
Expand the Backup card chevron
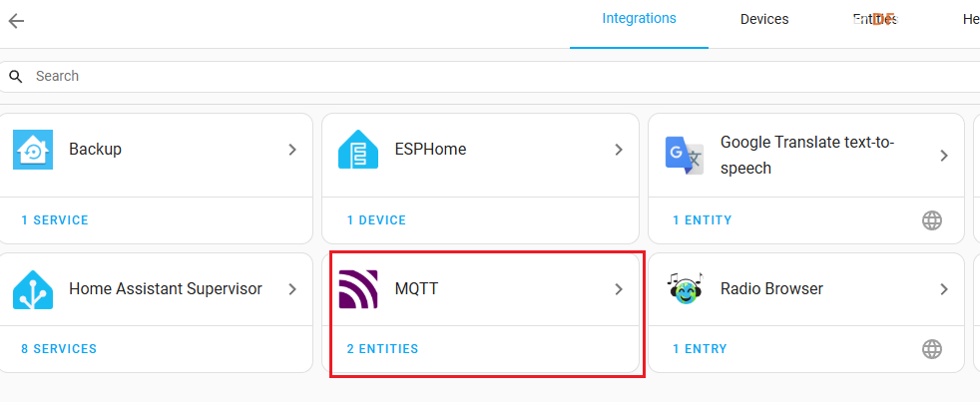[291, 150]
